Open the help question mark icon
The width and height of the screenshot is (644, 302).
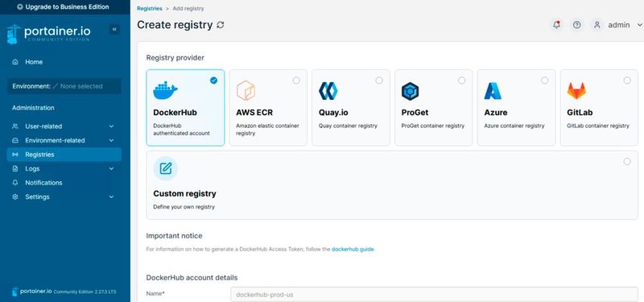click(x=576, y=25)
